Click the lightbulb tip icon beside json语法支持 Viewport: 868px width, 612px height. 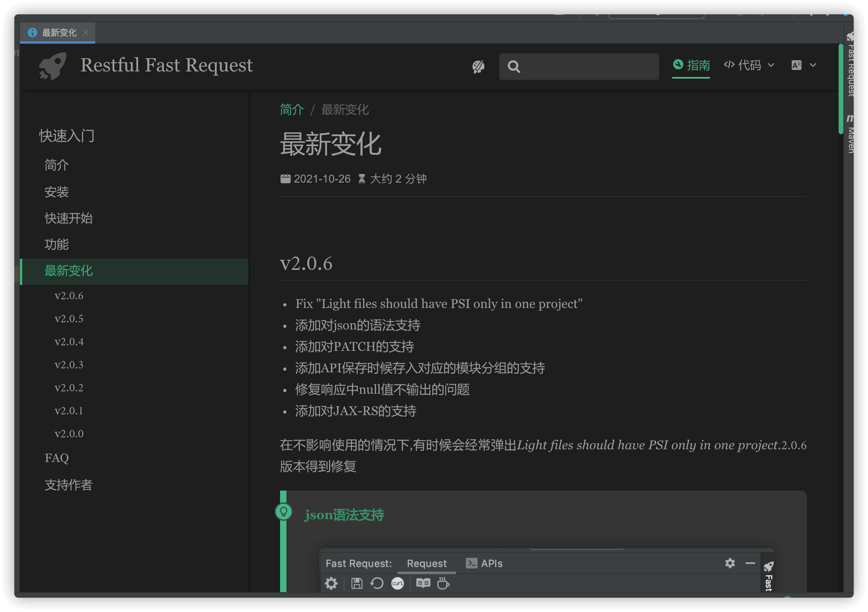pos(284,512)
